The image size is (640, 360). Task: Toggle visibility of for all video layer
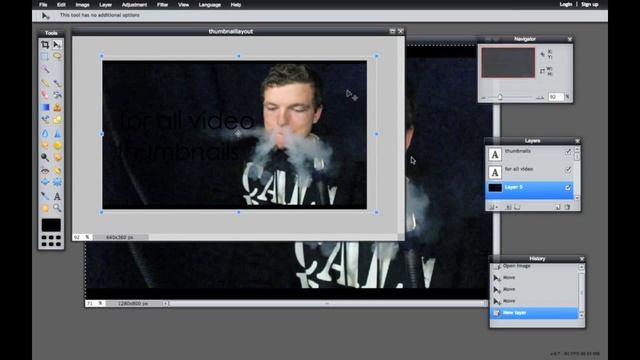(x=568, y=169)
